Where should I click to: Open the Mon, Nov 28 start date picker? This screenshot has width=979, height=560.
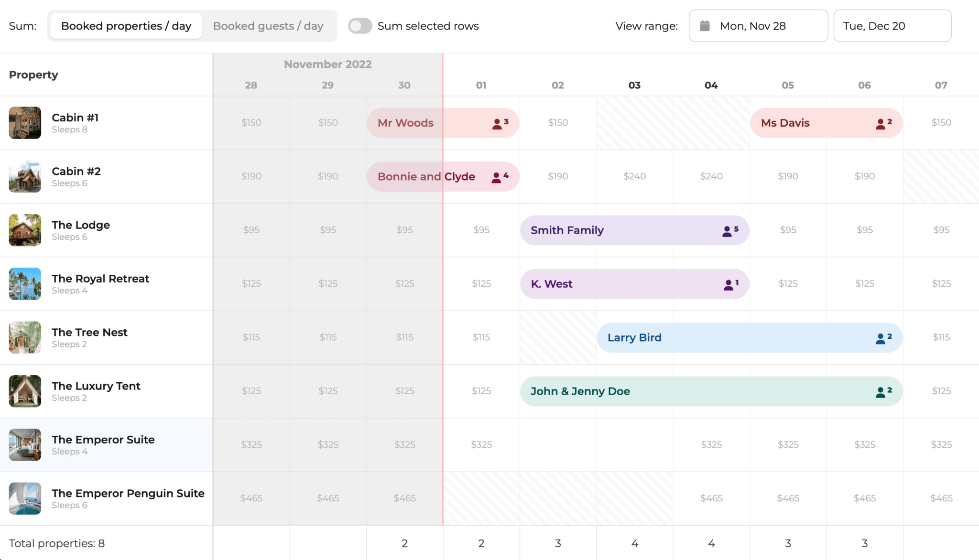point(758,26)
